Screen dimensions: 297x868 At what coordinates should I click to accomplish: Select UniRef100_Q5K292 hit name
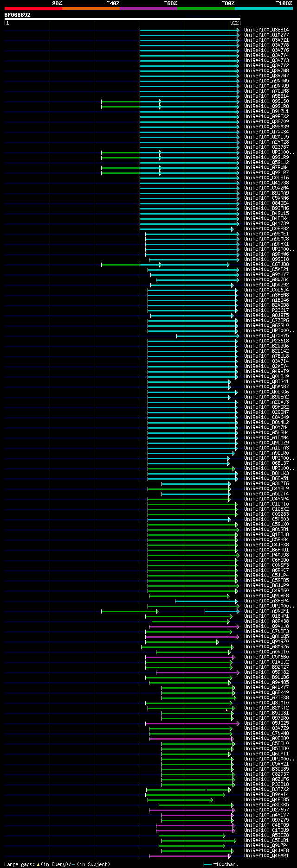(266, 285)
